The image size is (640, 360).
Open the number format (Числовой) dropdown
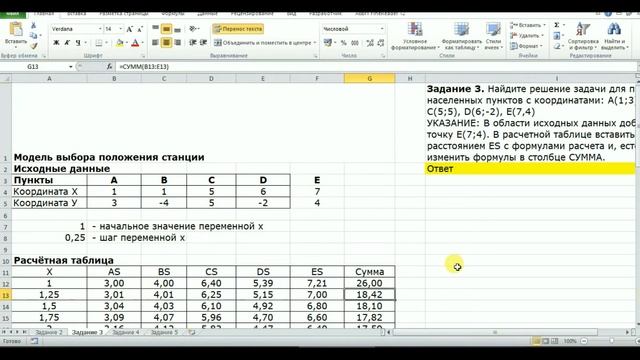click(382, 29)
